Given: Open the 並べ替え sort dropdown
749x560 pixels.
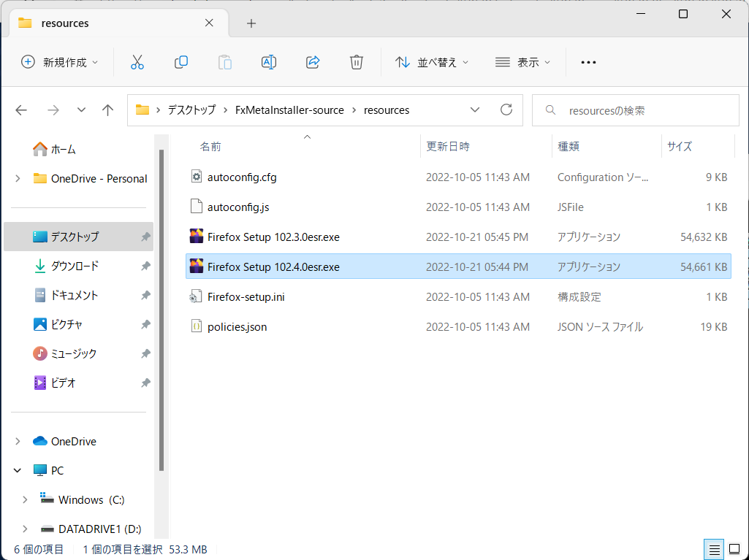Looking at the screenshot, I should click(432, 62).
